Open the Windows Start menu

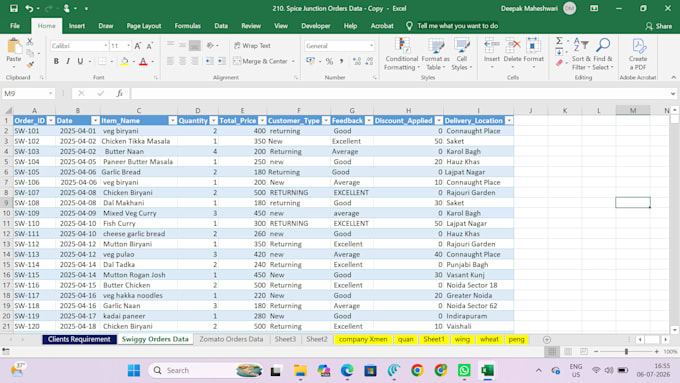pos(134,370)
